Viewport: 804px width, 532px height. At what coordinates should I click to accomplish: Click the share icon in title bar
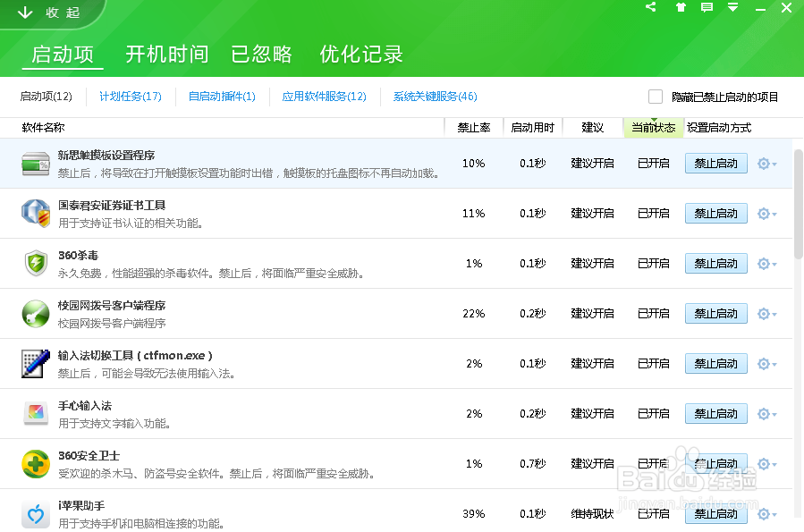tap(650, 8)
